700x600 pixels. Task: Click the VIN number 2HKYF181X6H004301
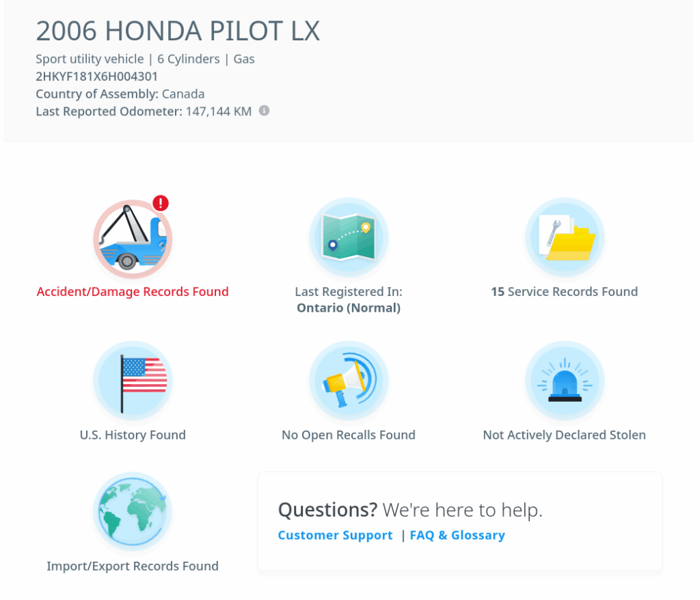97,77
